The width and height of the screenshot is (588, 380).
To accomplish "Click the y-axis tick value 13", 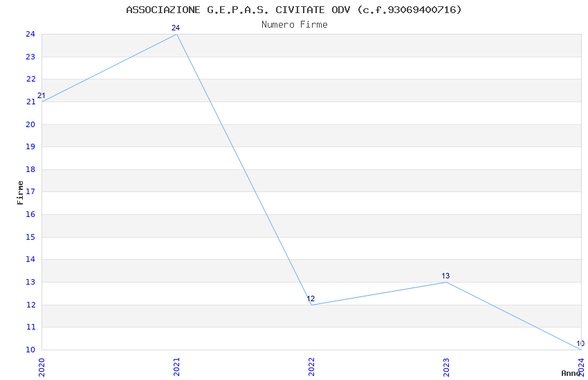I will pyautogui.click(x=30, y=283).
